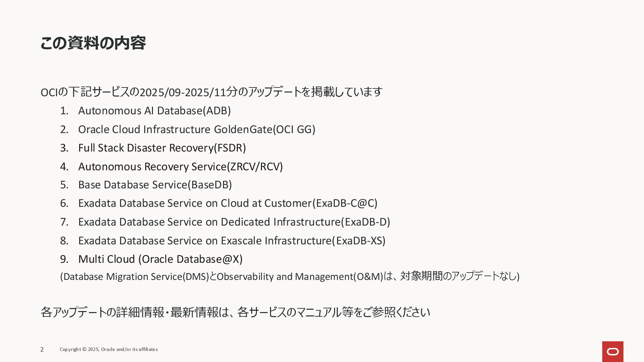Select Base Database Service(BaseDB) item

click(155, 185)
